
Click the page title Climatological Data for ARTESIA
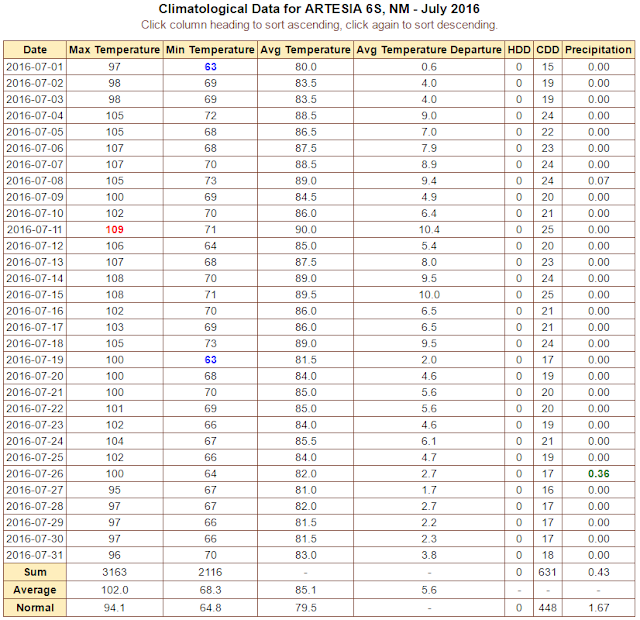319,9
